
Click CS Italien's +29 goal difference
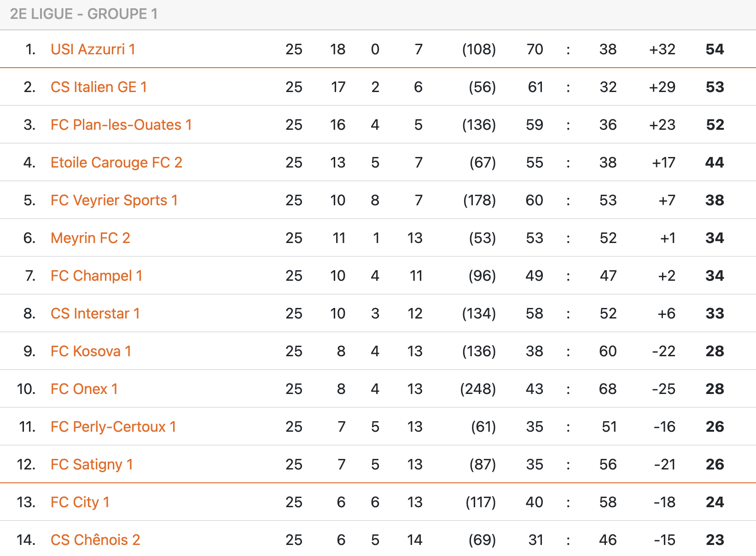[x=662, y=87]
